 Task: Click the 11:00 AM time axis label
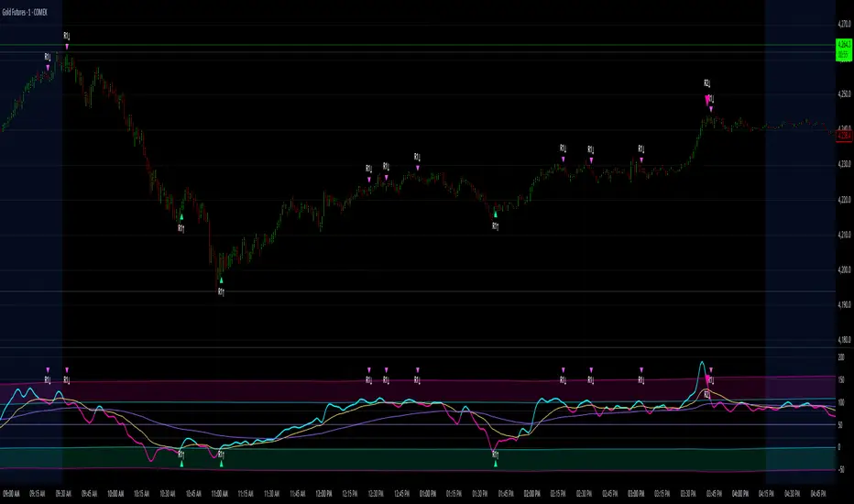pos(220,494)
